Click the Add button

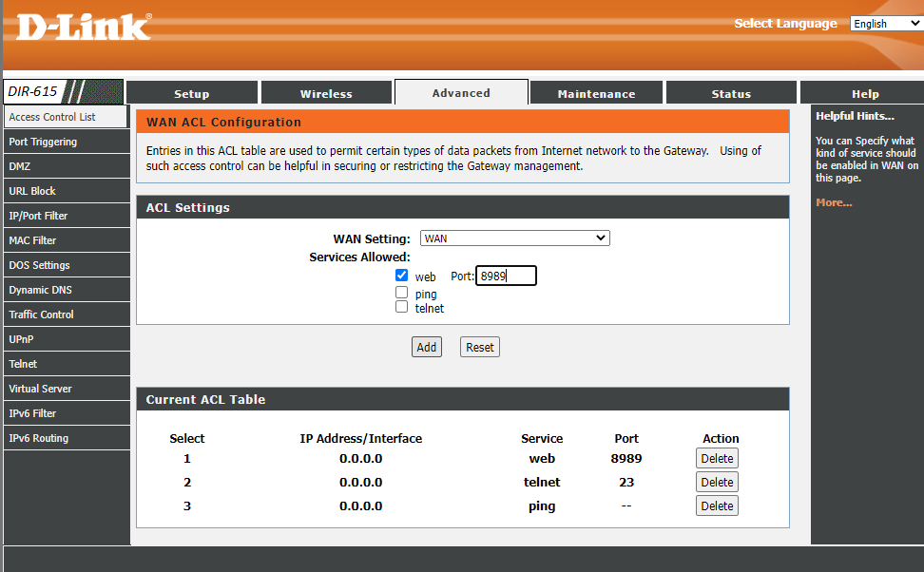point(427,347)
